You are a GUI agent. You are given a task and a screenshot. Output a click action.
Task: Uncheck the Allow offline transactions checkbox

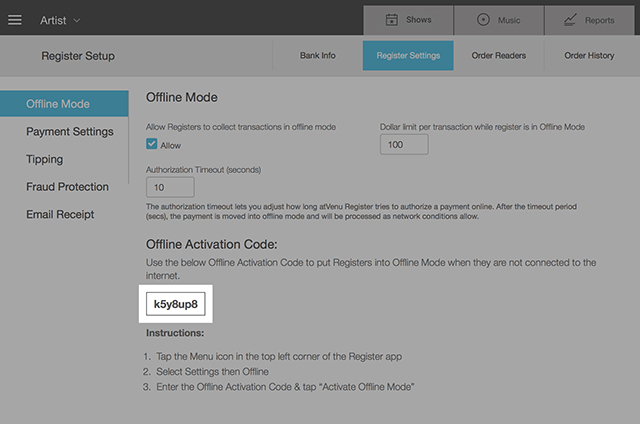pos(152,145)
